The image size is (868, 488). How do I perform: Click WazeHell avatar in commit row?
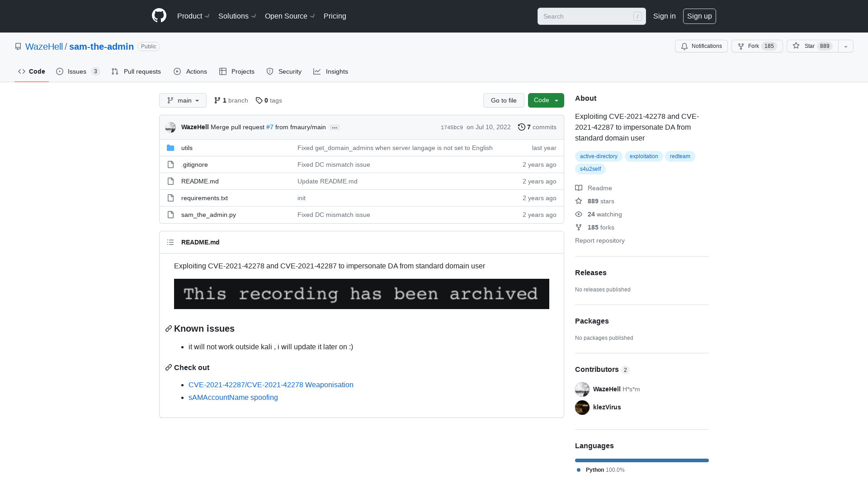coord(170,127)
